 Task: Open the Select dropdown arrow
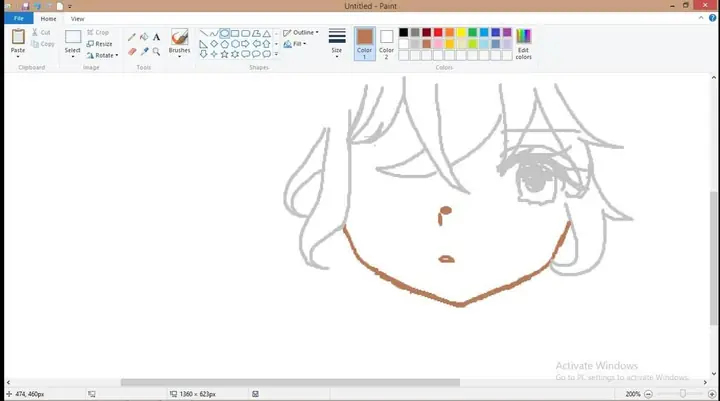tap(73, 56)
